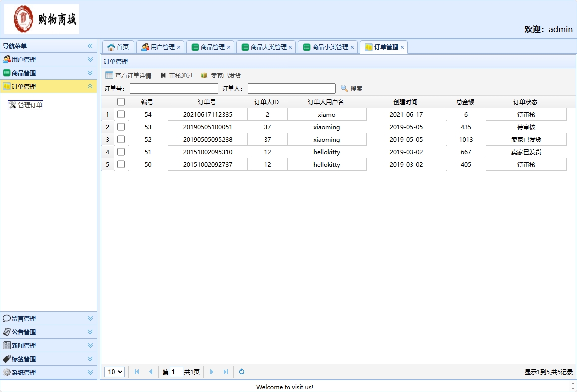
Task: Check the select-all checkbox in table header
Action: [x=121, y=101]
